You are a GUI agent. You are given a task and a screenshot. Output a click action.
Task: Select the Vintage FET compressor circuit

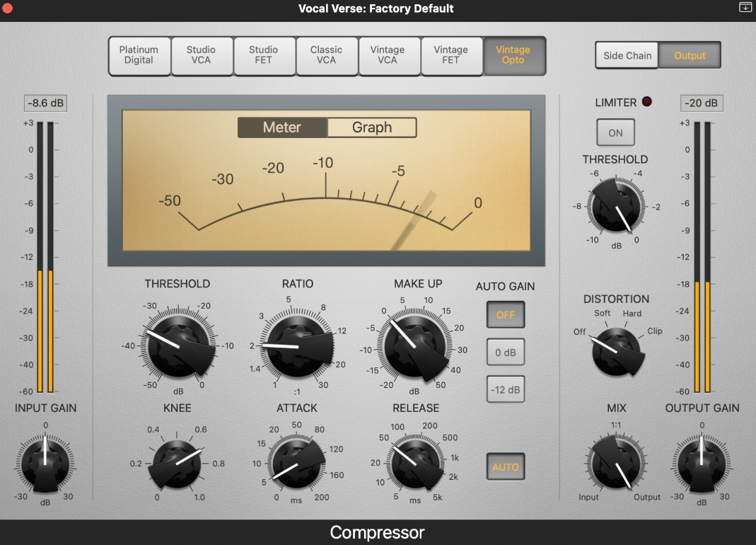pos(451,55)
